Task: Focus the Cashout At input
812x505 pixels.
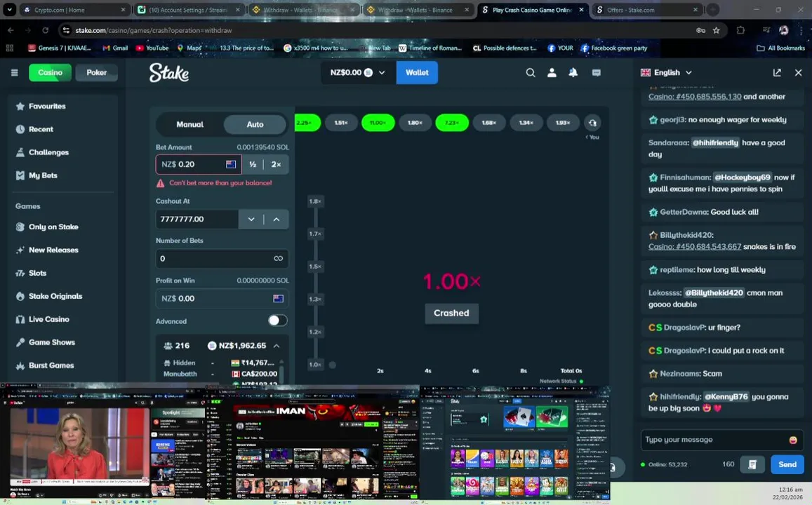Action: coord(197,220)
